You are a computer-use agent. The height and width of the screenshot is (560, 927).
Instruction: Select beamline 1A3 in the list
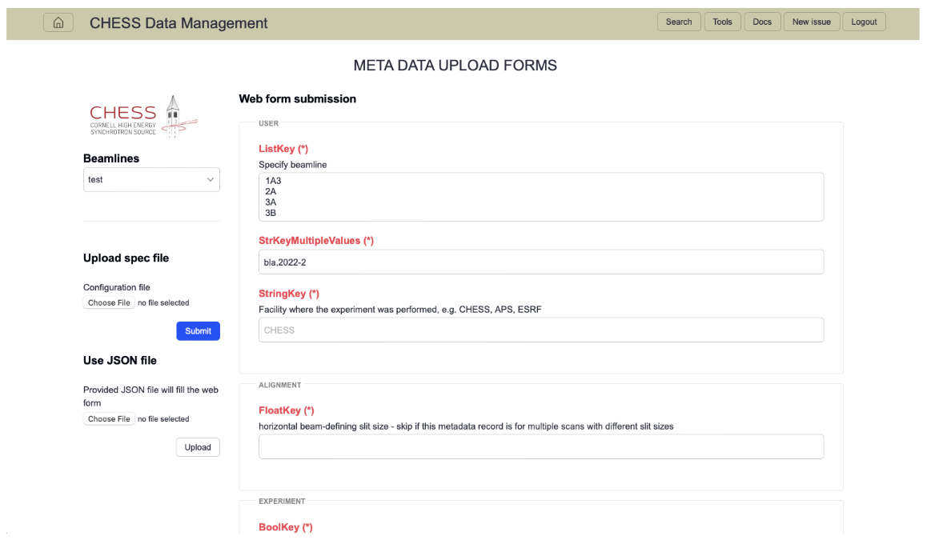(x=273, y=182)
